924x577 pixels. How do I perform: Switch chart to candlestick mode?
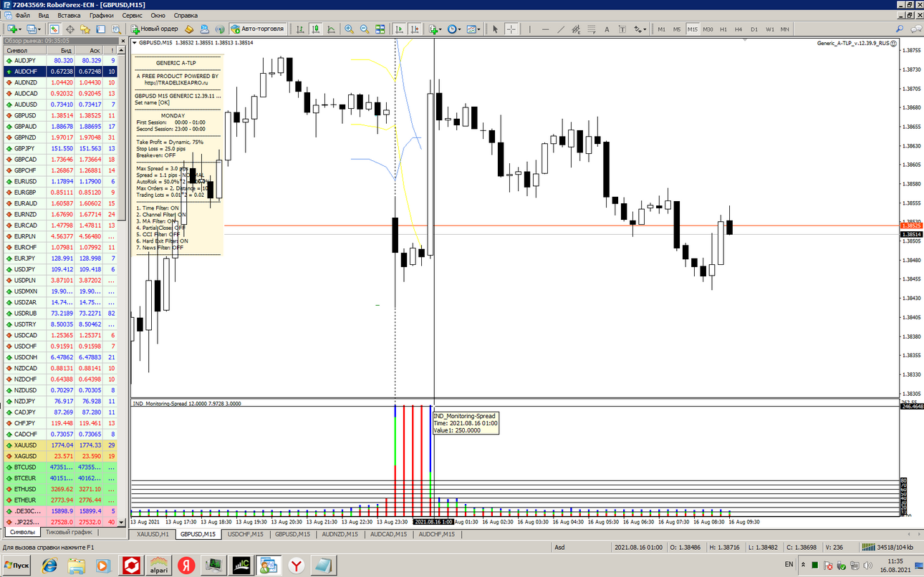tap(315, 29)
